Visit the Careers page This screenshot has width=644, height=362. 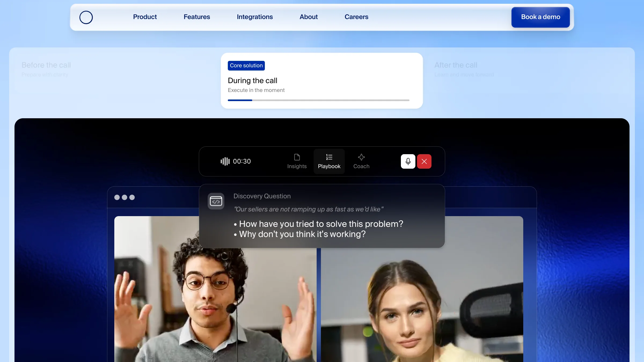click(356, 17)
